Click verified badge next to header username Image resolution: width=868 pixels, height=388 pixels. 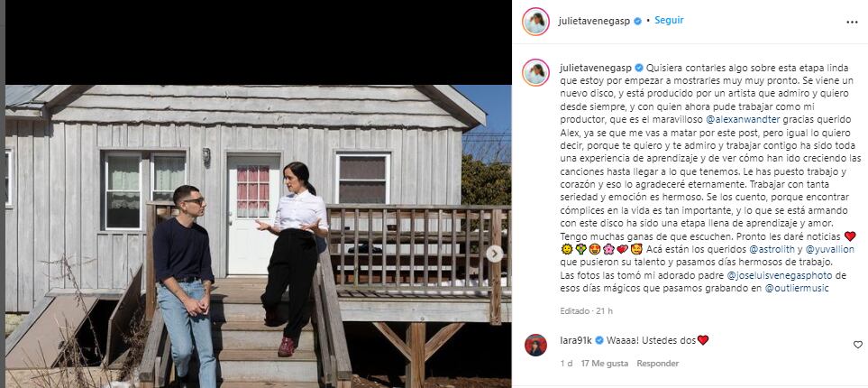coord(638,22)
